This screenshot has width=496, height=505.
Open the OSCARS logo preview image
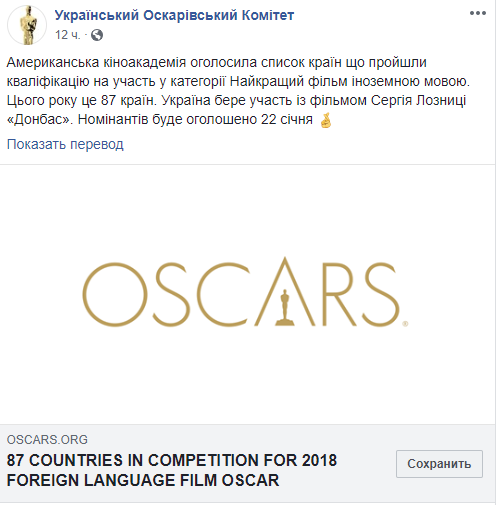pos(248,294)
